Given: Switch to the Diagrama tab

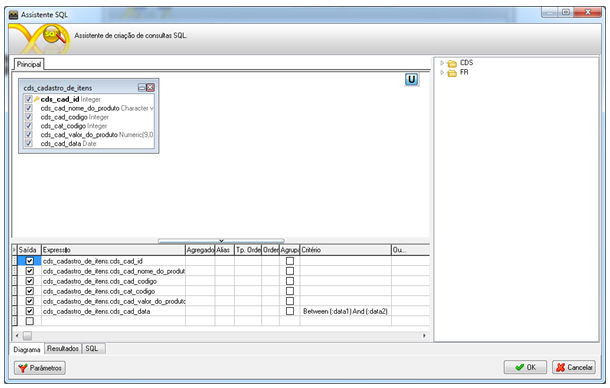Looking at the screenshot, I should pyautogui.click(x=27, y=349).
